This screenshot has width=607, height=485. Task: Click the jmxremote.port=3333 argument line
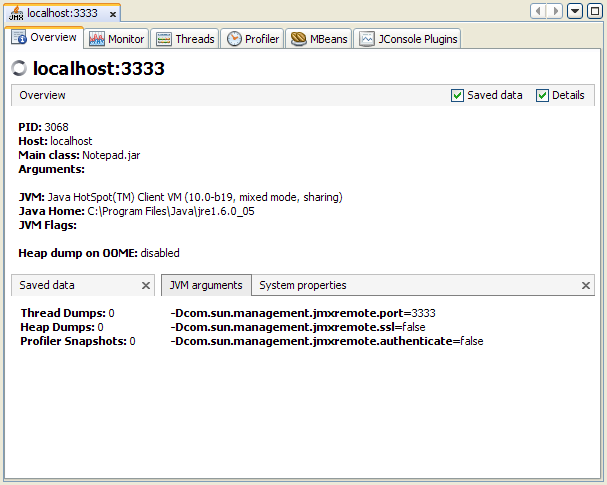(303, 313)
